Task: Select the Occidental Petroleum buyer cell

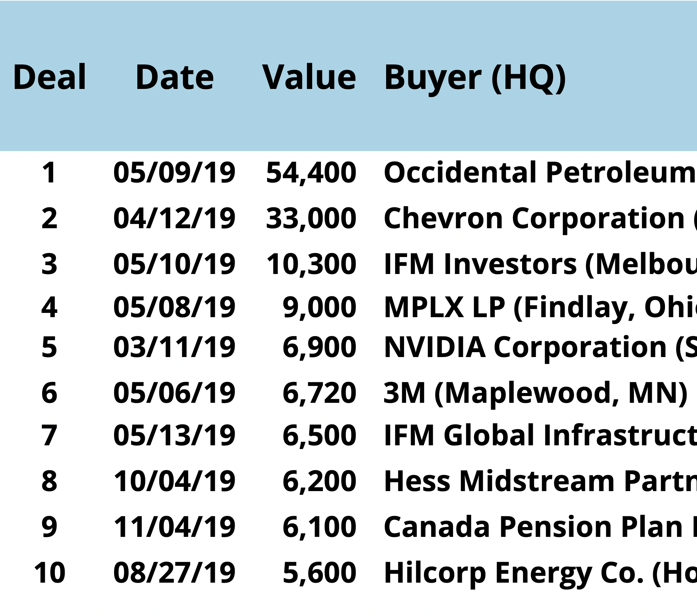Action: [x=539, y=173]
